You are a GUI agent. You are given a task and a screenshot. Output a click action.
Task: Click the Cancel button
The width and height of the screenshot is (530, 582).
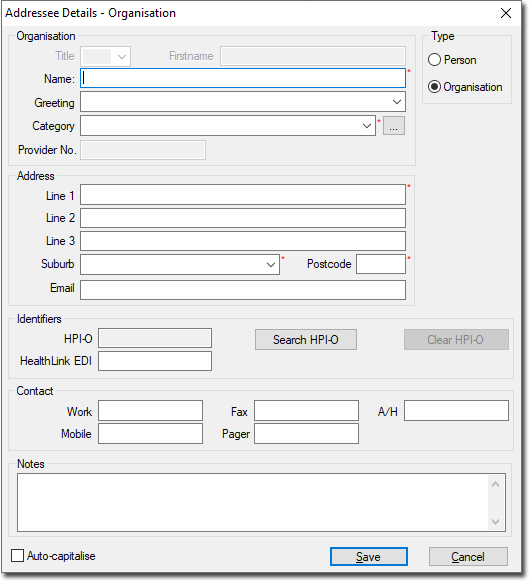coord(468,556)
